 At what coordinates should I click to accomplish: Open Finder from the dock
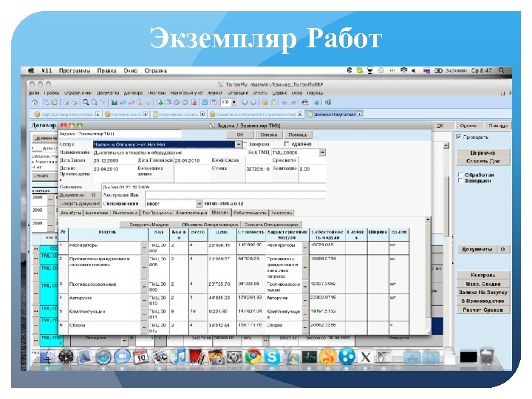pyautogui.click(x=47, y=357)
